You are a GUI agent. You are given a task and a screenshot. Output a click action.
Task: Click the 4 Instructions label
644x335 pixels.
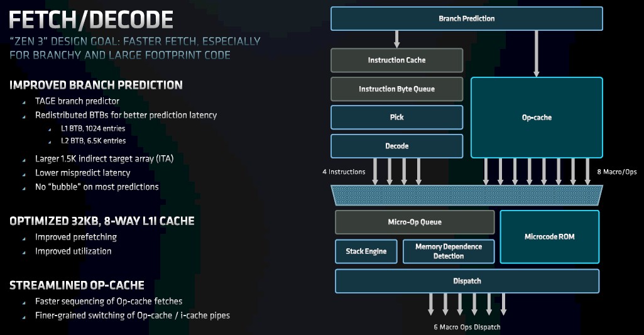344,172
